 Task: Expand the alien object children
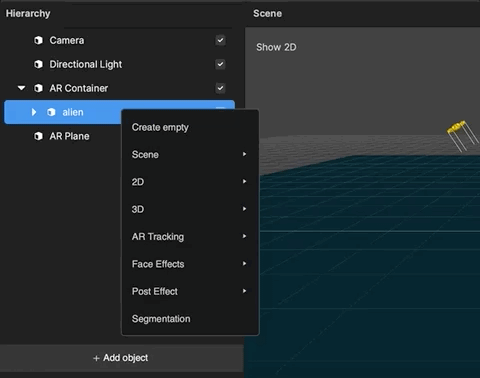click(34, 112)
